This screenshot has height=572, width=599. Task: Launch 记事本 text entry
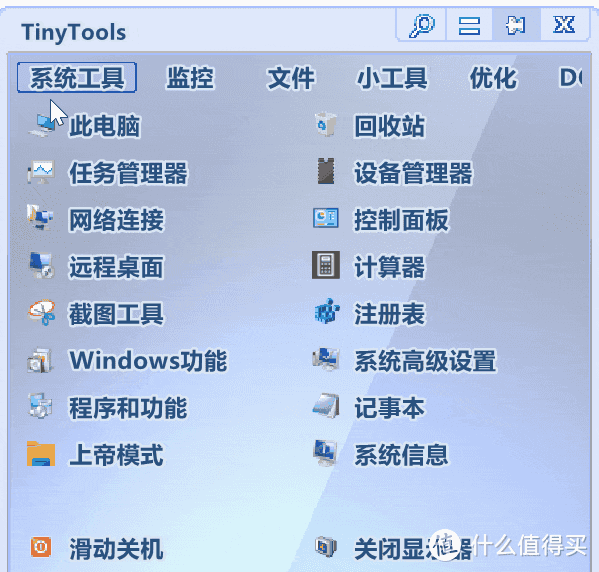[x=390, y=408]
